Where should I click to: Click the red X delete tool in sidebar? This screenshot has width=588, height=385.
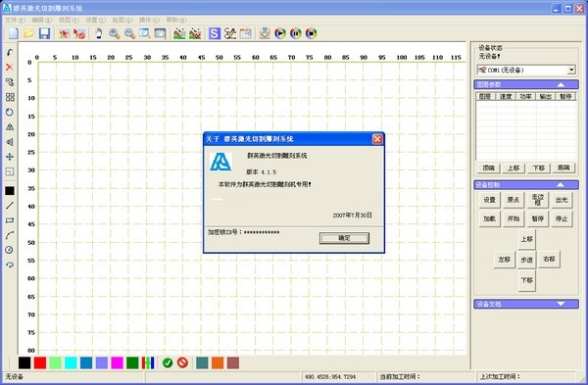point(10,67)
